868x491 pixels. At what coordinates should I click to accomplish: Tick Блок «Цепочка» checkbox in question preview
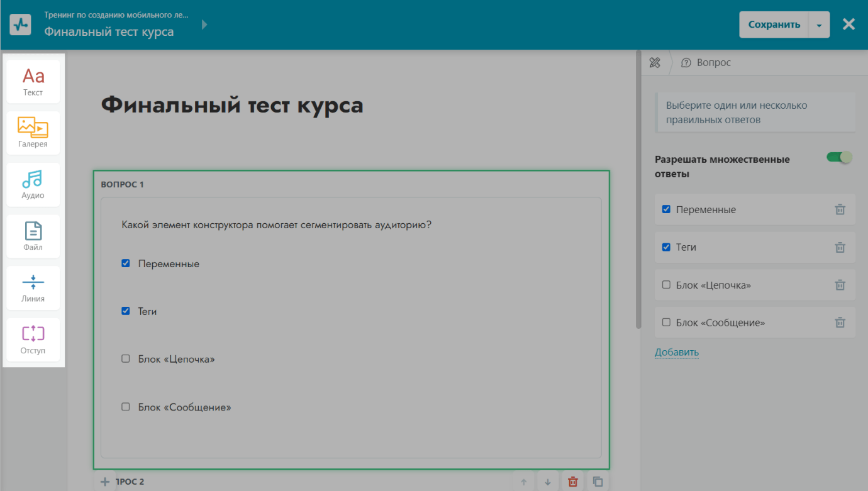pyautogui.click(x=126, y=358)
